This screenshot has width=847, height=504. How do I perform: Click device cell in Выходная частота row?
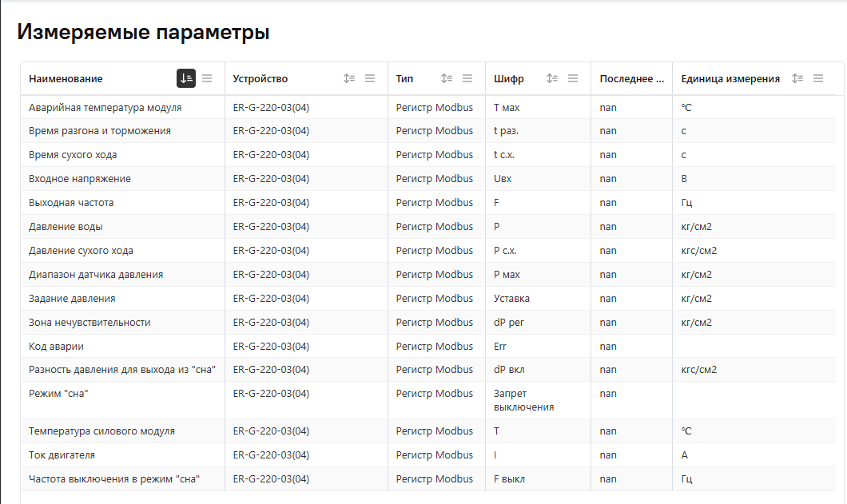click(x=271, y=203)
